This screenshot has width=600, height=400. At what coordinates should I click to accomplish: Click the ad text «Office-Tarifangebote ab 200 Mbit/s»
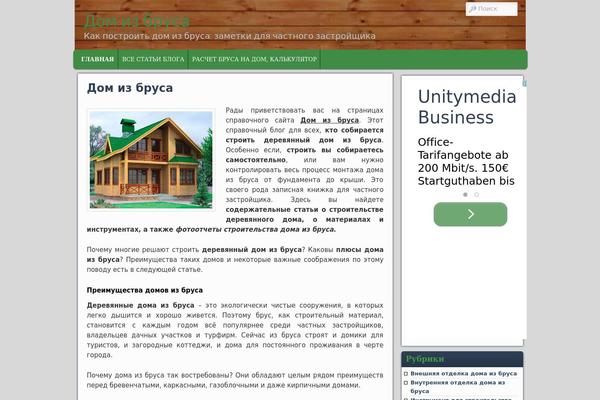(x=463, y=155)
